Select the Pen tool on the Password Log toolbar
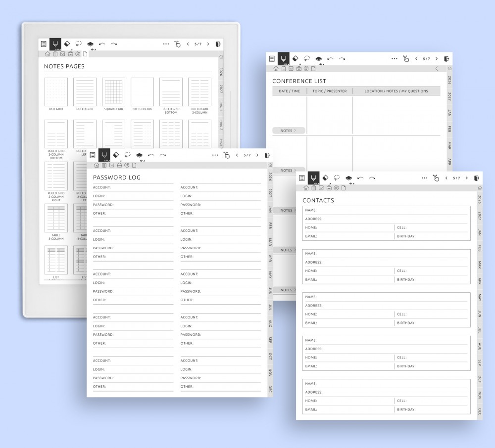 tap(104, 155)
